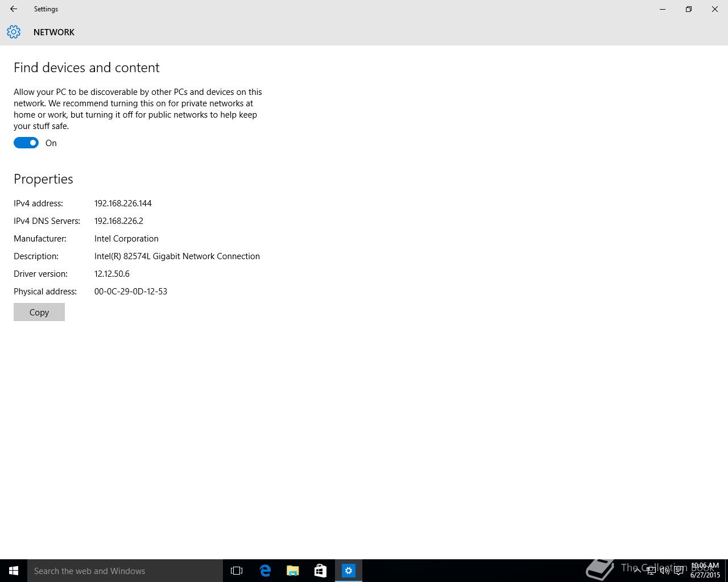
Task: Go back using the arrow icon
Action: pyautogui.click(x=14, y=9)
